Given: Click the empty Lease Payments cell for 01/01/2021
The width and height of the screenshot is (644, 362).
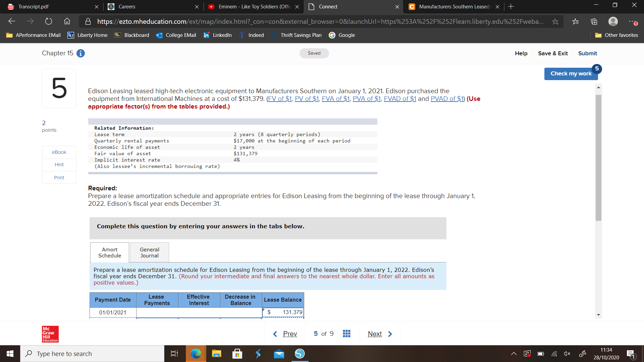Looking at the screenshot, I should 157,312.
